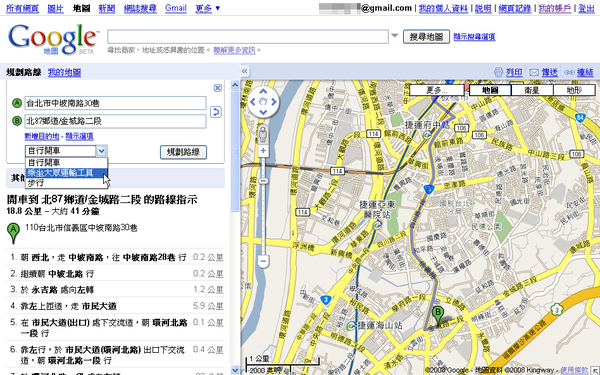Click green circle A beside the start field
The height and width of the screenshot is (375, 600).
point(16,103)
